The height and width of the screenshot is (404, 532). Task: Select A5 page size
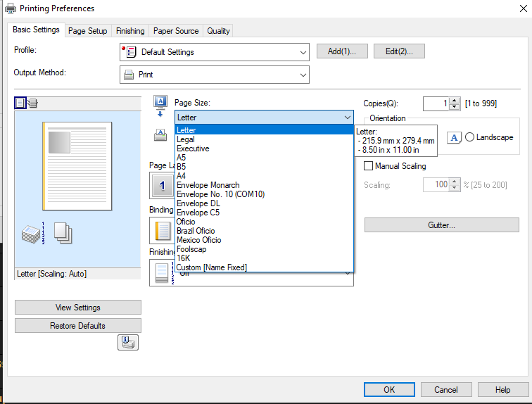point(264,158)
